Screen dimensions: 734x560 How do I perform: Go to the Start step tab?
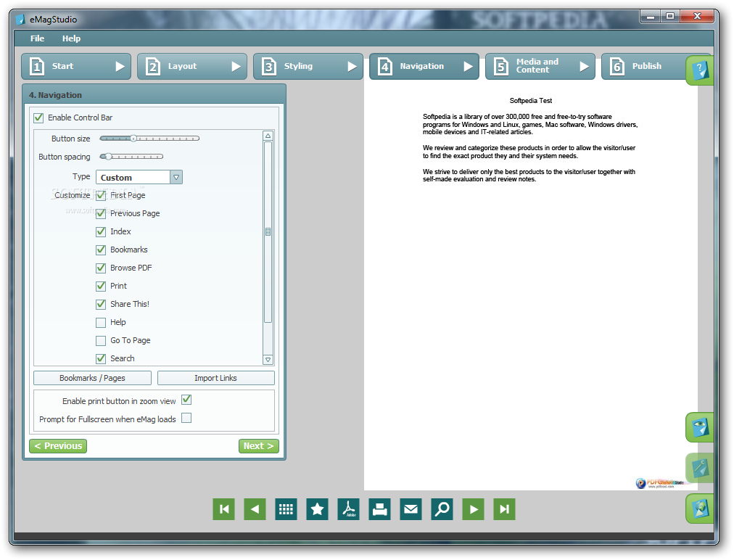click(76, 67)
